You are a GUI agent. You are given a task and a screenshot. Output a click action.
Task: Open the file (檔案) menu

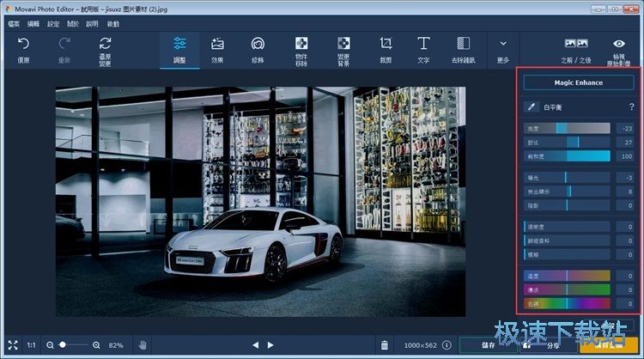point(14,24)
